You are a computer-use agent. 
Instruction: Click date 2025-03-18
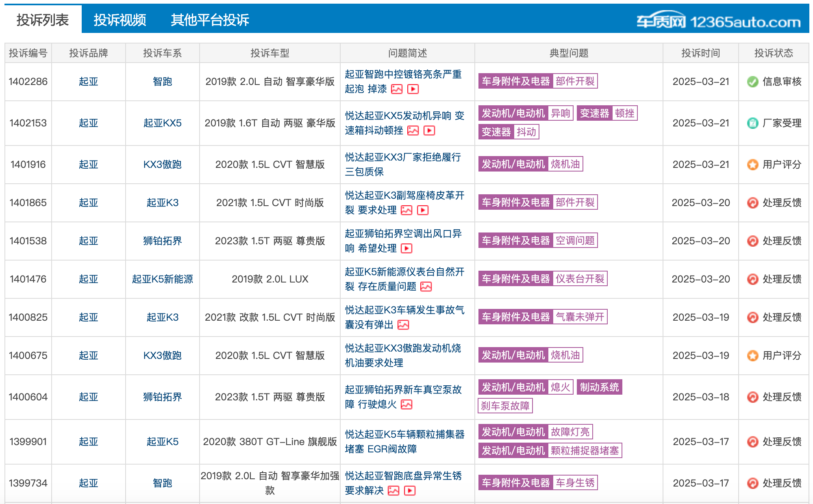(x=701, y=397)
